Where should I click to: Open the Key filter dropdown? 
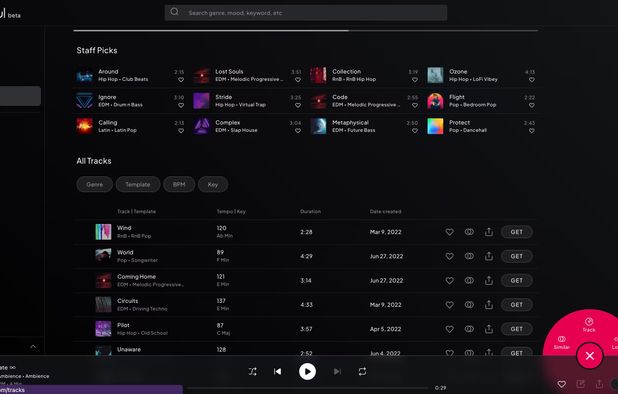pos(213,184)
